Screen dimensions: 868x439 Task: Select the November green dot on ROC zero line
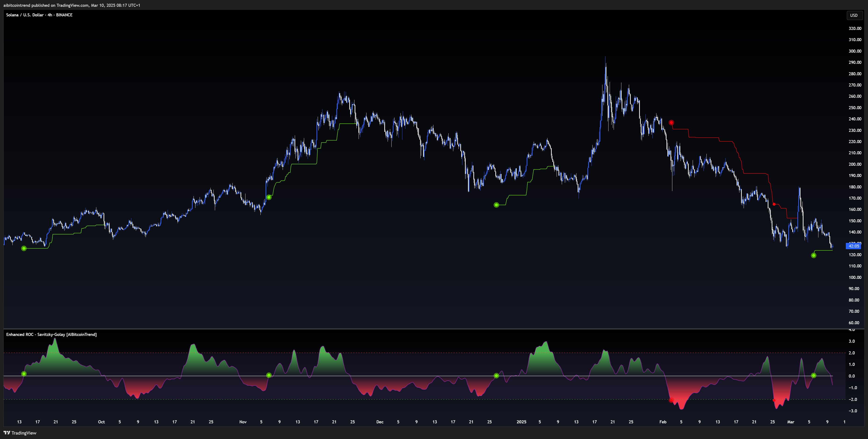tap(269, 375)
